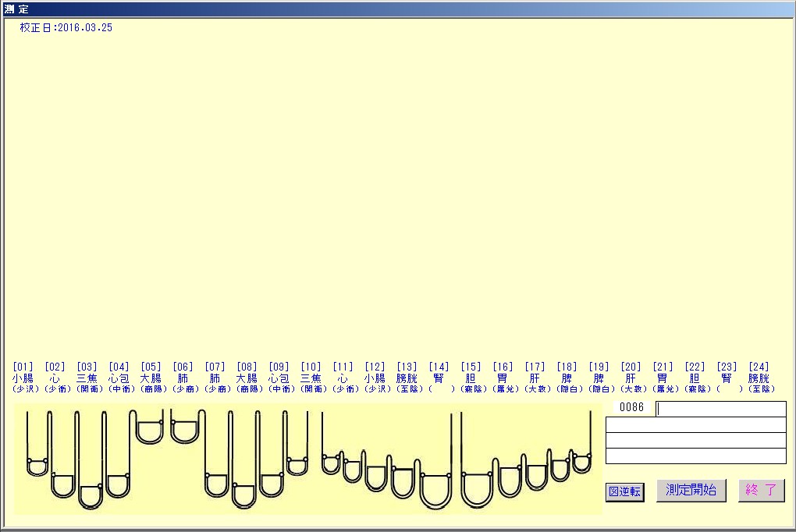Select the [01] 小腸 measurement point label
The height and width of the screenshot is (532, 796).
click(23, 378)
